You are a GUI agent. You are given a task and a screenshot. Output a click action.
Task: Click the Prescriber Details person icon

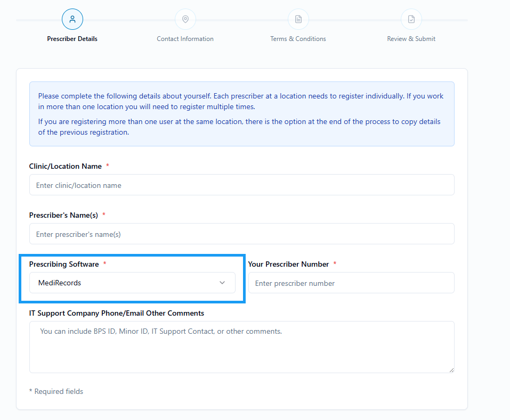tap(72, 20)
